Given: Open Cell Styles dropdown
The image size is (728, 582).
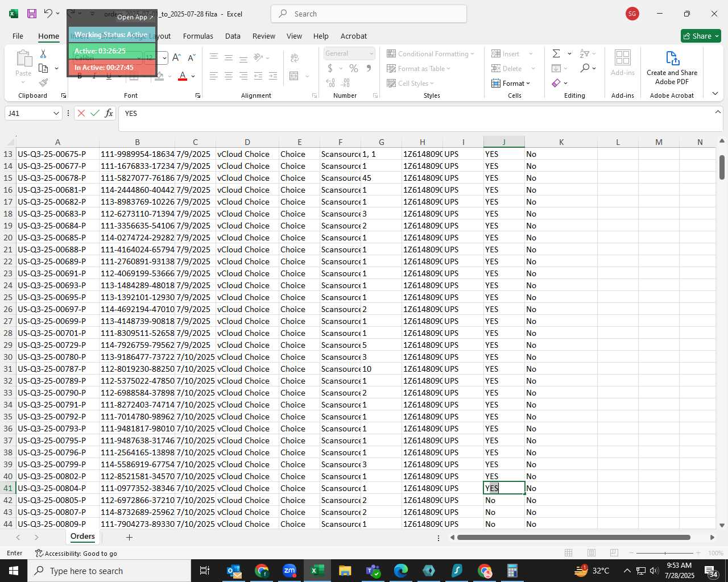Looking at the screenshot, I should pos(410,83).
